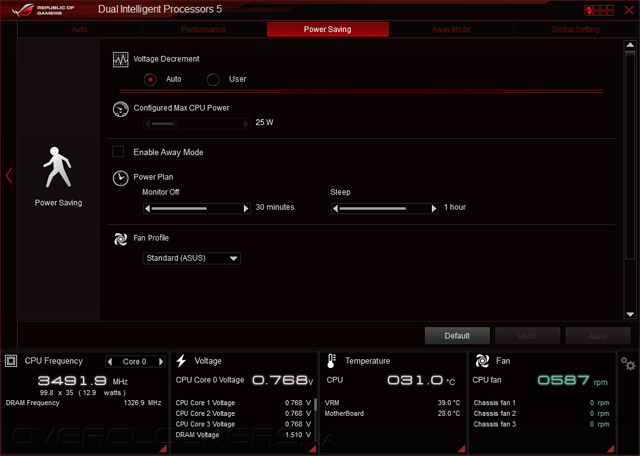Click the red left chevron on sidebar
This screenshot has height=456, width=640.
pyautogui.click(x=9, y=176)
